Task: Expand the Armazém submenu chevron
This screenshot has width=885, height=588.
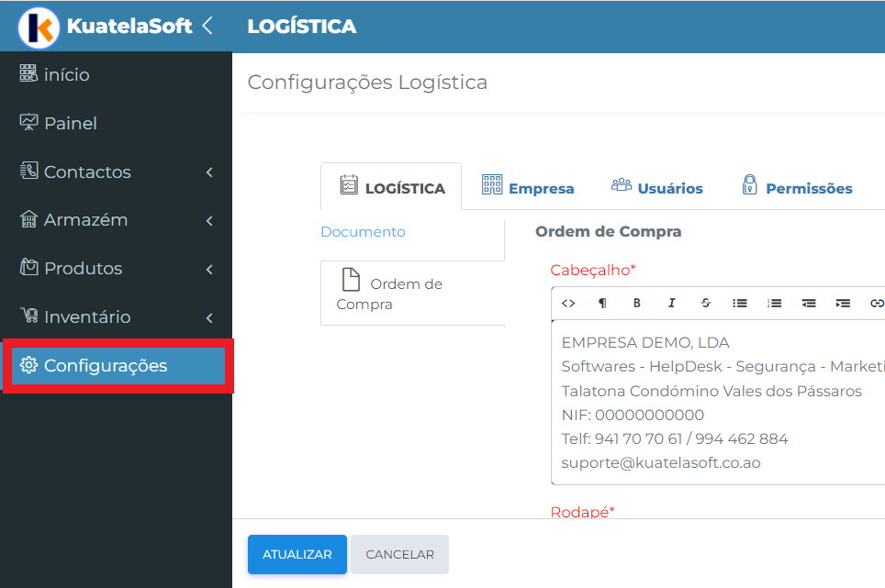Action: tap(209, 220)
